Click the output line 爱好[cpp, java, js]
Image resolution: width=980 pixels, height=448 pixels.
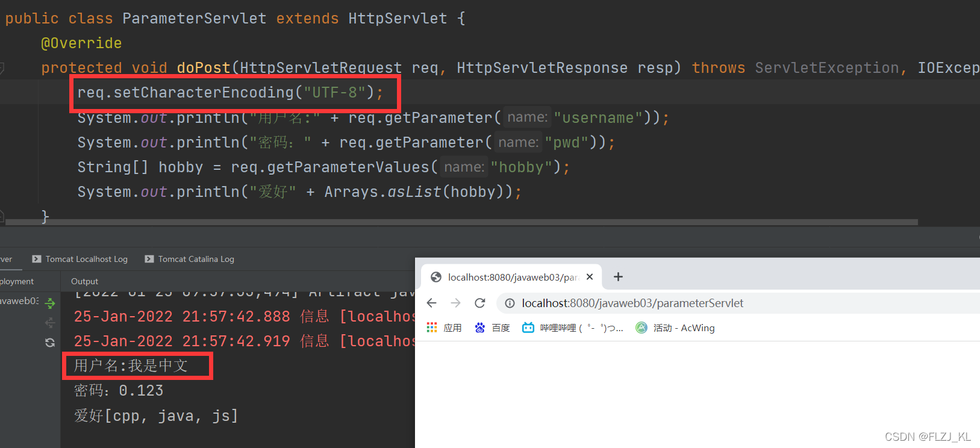pyautogui.click(x=156, y=415)
